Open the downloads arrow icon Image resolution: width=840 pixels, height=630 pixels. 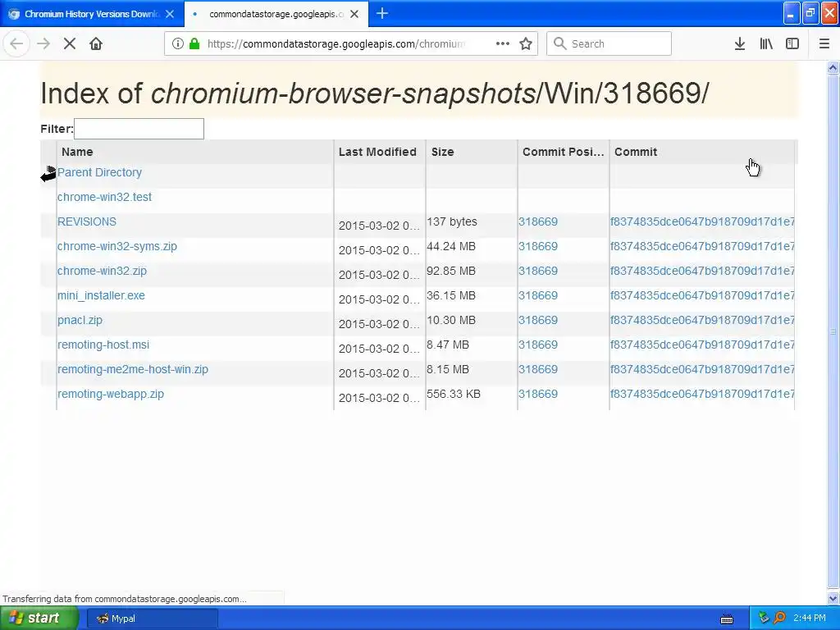click(740, 44)
